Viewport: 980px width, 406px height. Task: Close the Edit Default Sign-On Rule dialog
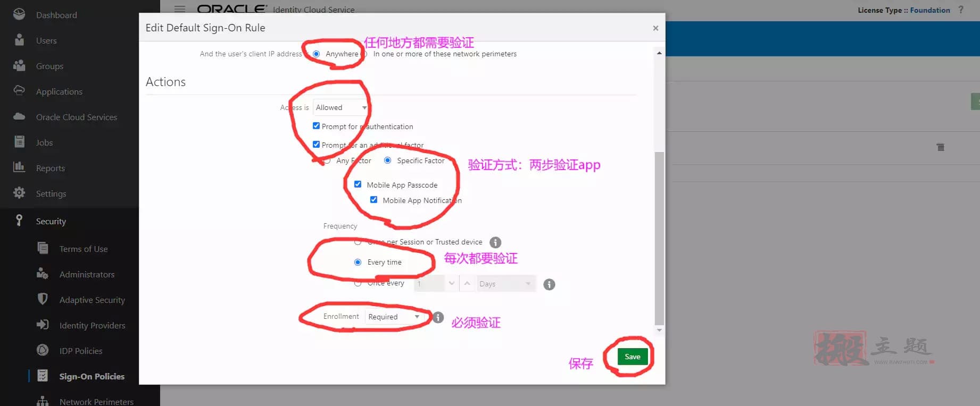(655, 28)
